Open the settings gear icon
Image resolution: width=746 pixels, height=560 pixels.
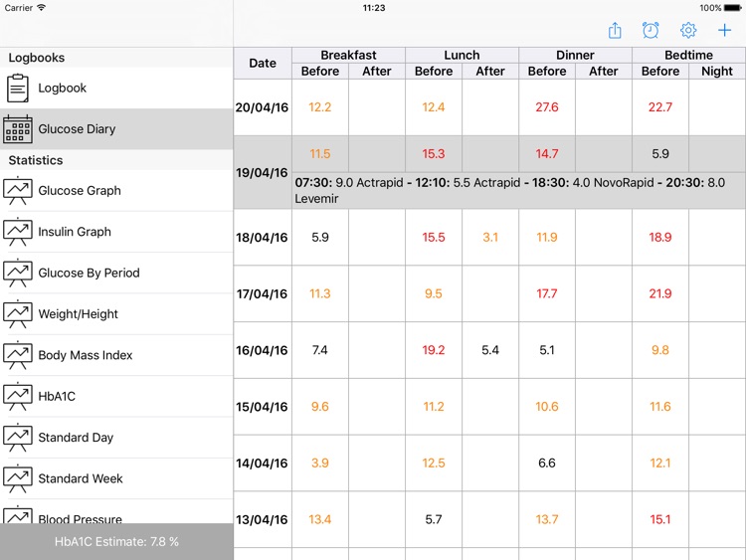click(688, 31)
